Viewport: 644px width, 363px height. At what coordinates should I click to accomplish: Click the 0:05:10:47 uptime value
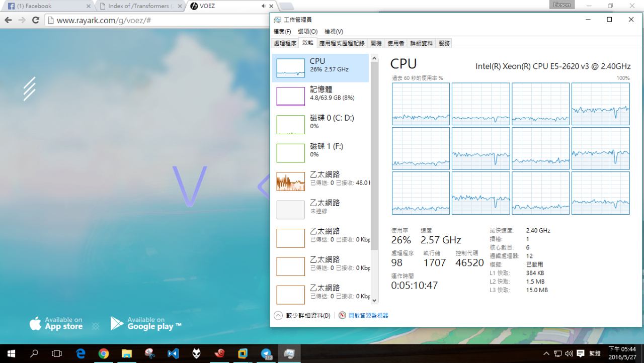click(x=415, y=286)
